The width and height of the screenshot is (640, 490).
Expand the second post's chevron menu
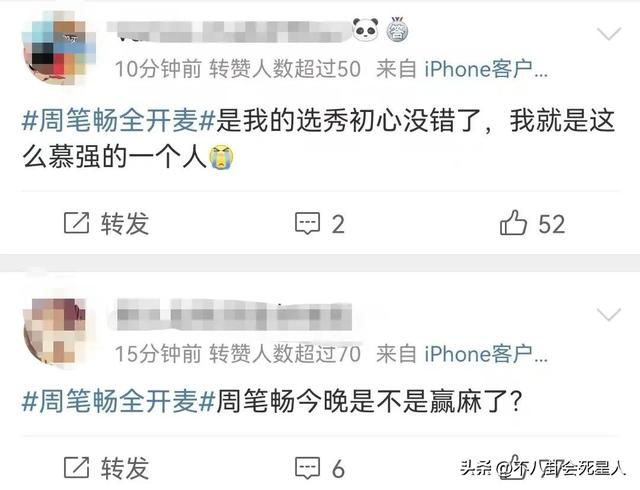click(609, 314)
